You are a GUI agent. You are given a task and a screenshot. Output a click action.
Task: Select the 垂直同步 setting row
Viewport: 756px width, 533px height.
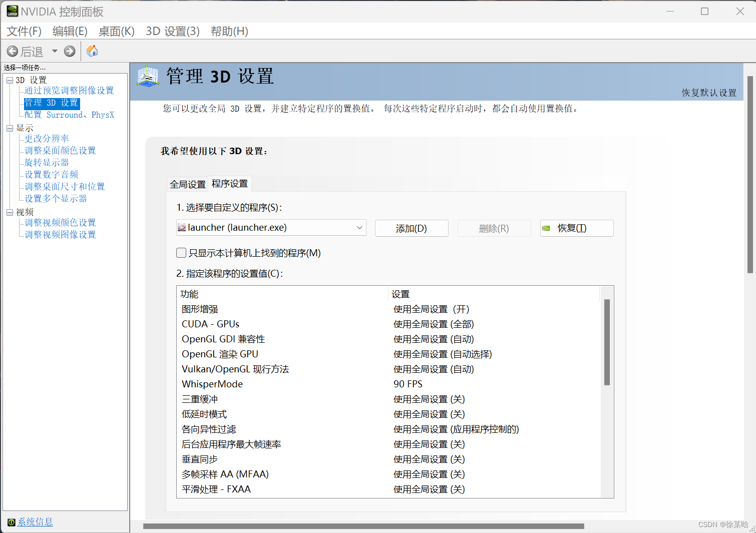click(x=388, y=459)
